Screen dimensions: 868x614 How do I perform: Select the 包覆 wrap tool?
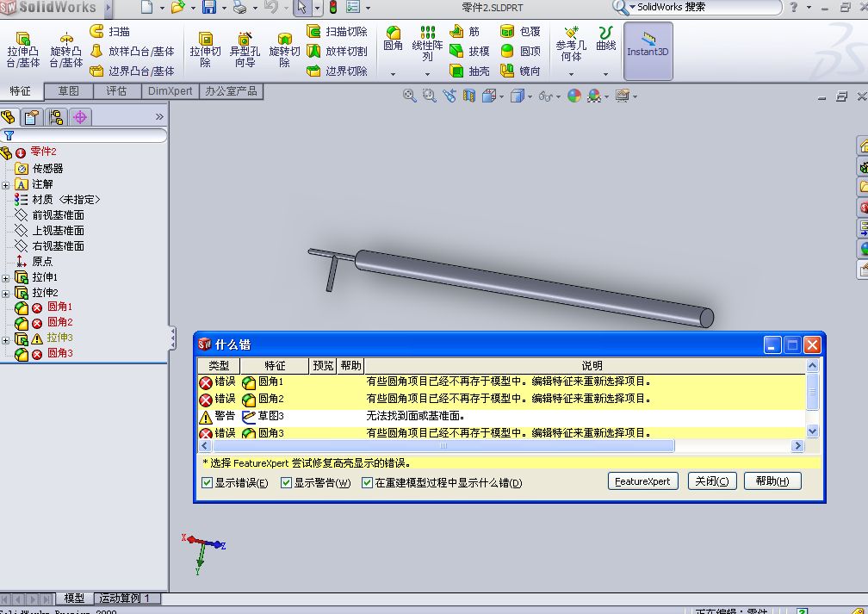[x=520, y=32]
